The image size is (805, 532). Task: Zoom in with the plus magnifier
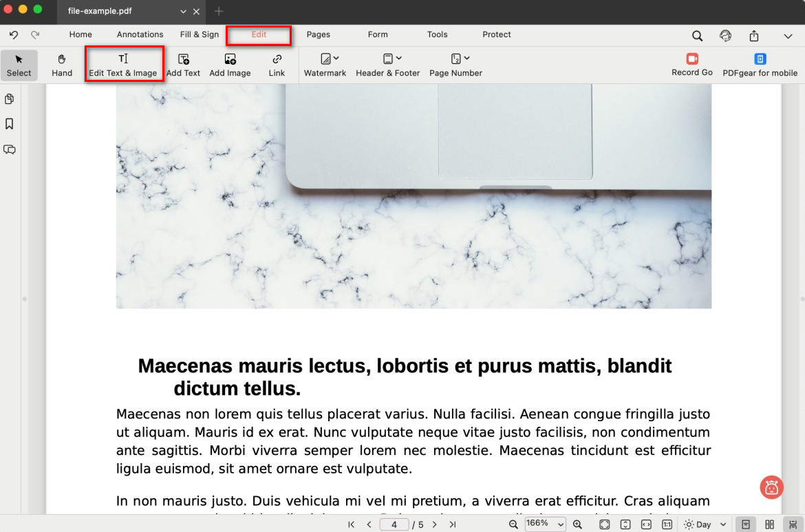tap(577, 524)
